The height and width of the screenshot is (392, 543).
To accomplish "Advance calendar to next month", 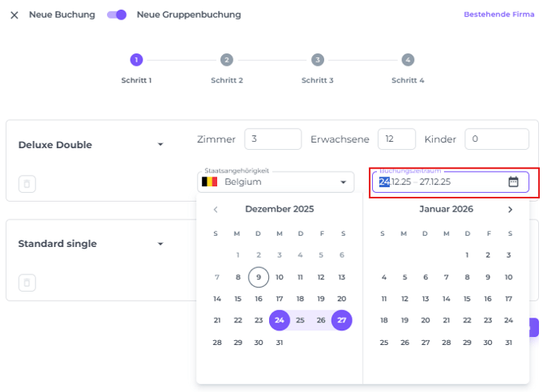I will pos(510,210).
